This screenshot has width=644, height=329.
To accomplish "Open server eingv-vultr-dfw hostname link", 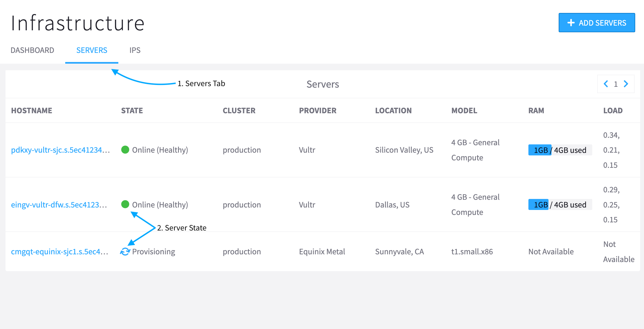I will pyautogui.click(x=59, y=205).
